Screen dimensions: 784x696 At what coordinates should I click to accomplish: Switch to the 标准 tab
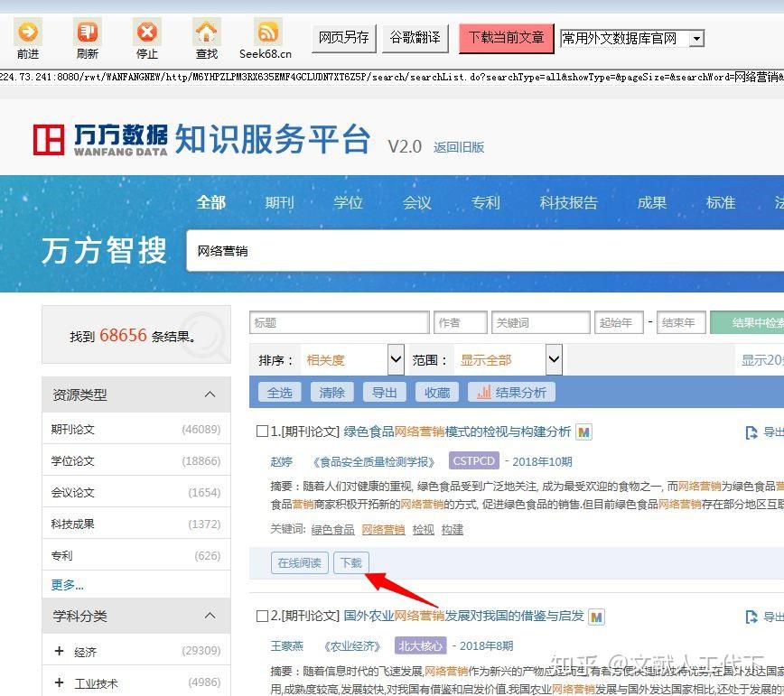click(x=721, y=203)
